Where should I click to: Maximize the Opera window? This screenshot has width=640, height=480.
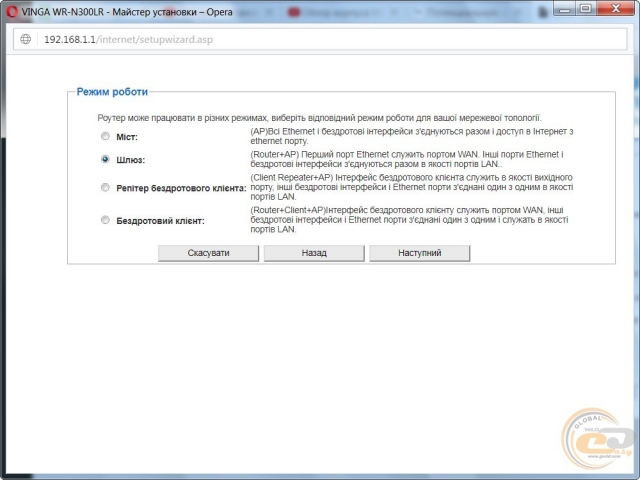point(586,9)
